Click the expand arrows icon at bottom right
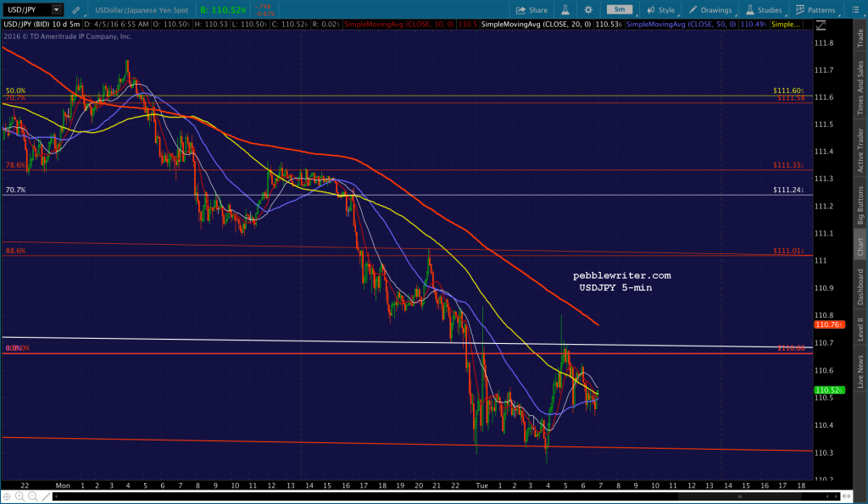This screenshot has width=868, height=504. [847, 496]
